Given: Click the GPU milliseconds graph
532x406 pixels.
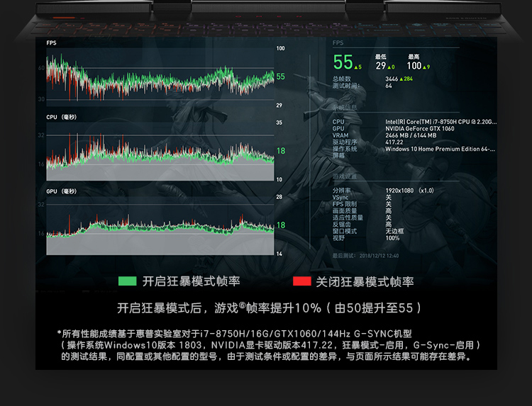Looking at the screenshot, I should (x=160, y=225).
